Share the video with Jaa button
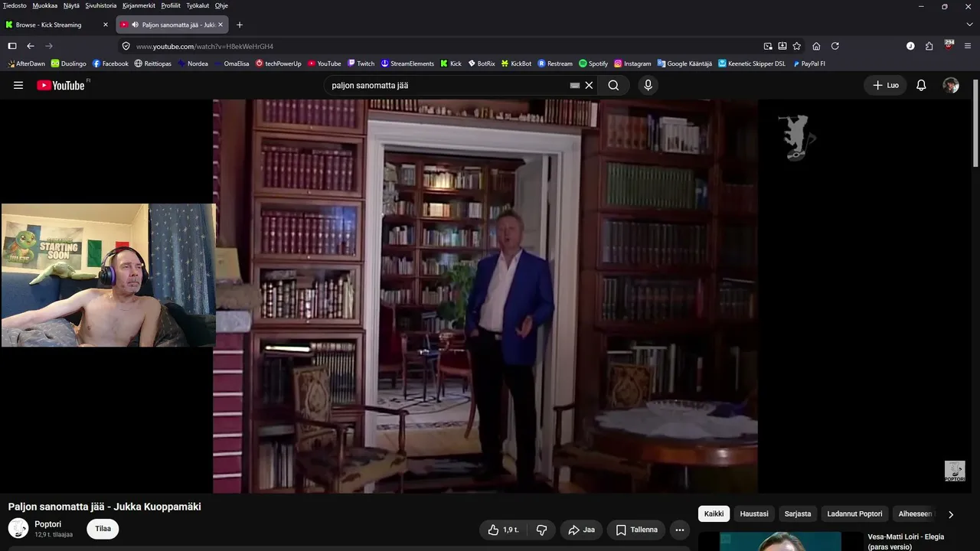The image size is (980, 551). click(x=581, y=530)
